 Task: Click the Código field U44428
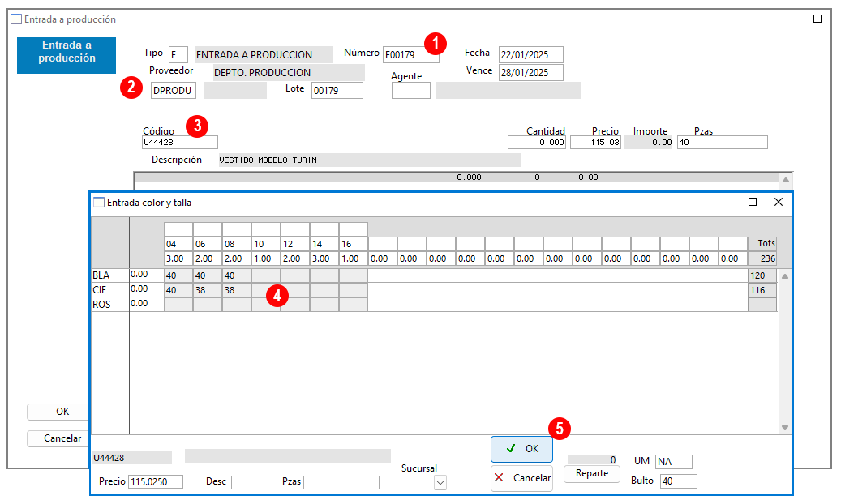(x=180, y=142)
